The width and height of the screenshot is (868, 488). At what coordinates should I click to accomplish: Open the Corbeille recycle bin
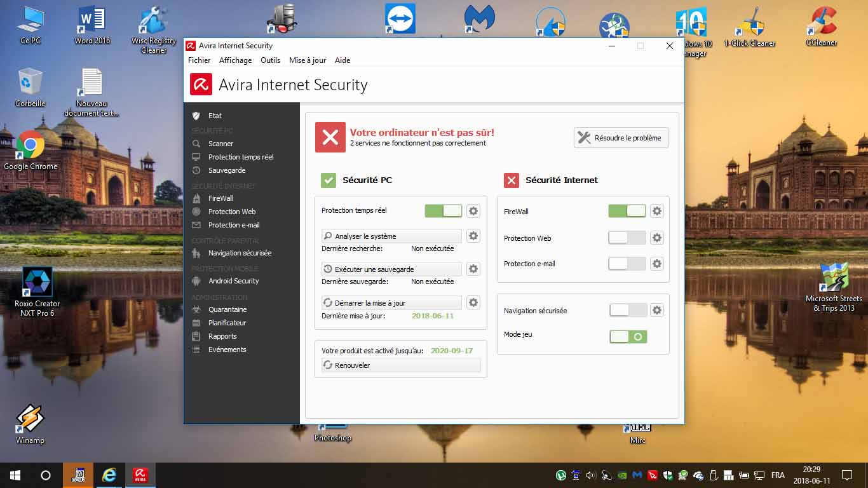click(x=30, y=88)
